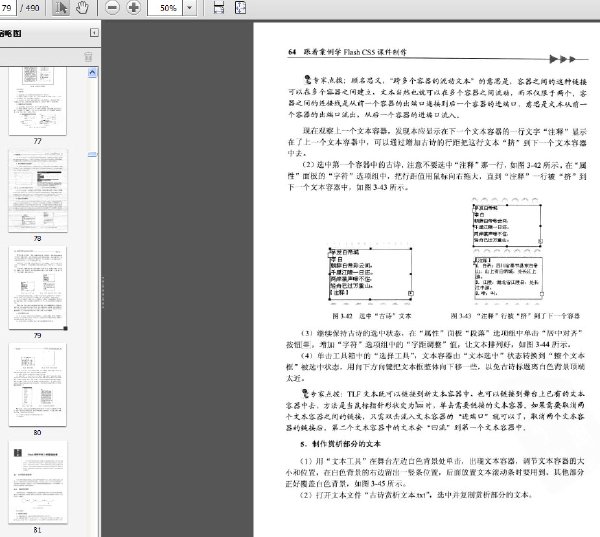
Task: Click the page header text 'Flash CS5'
Action: point(359,52)
